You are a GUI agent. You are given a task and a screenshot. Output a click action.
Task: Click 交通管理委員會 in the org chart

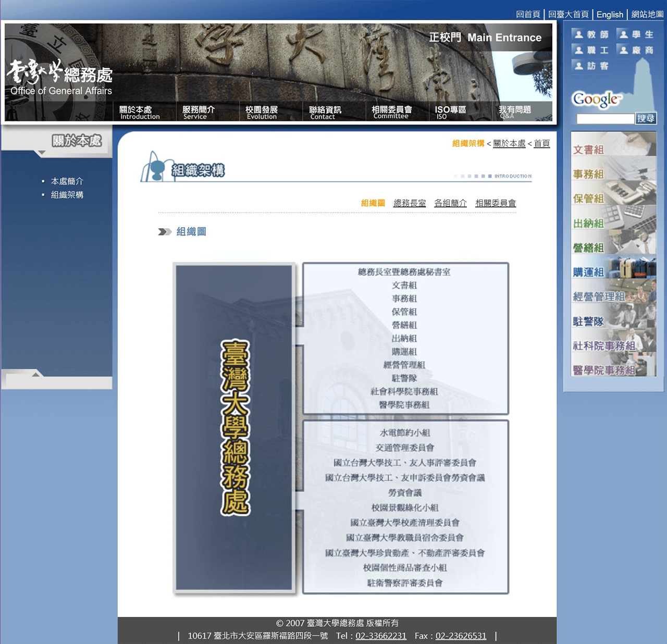click(405, 448)
